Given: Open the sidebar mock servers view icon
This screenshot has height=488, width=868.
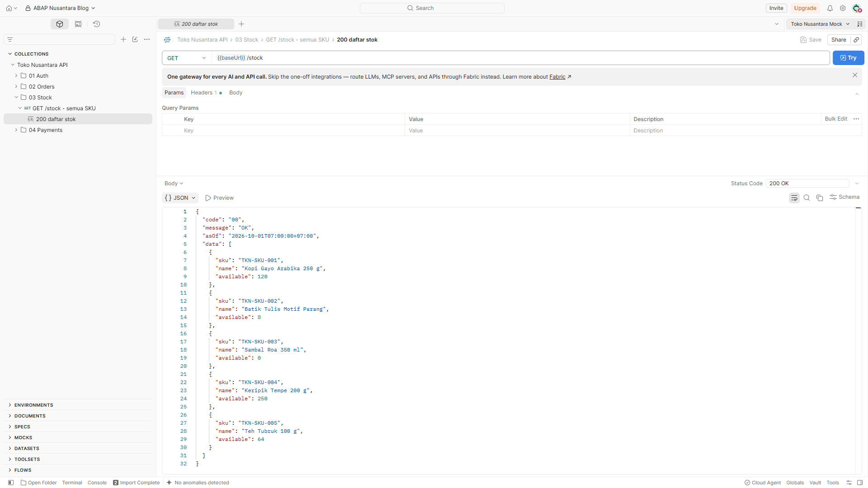Looking at the screenshot, I should coord(78,24).
